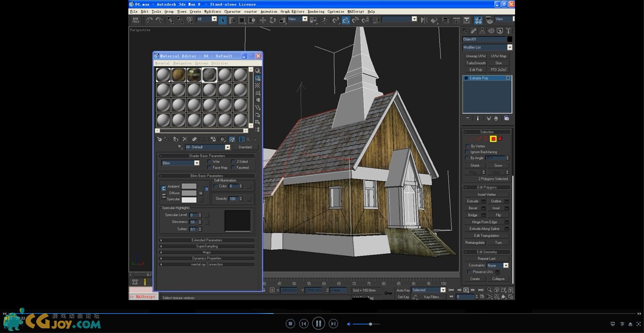Toggle Self-Illumination Color checkbox

216,186
